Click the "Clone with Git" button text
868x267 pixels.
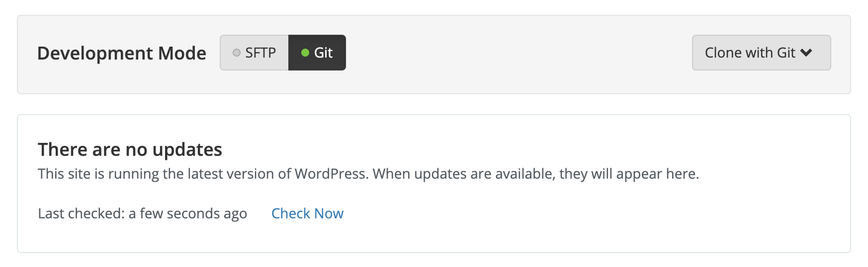point(750,53)
